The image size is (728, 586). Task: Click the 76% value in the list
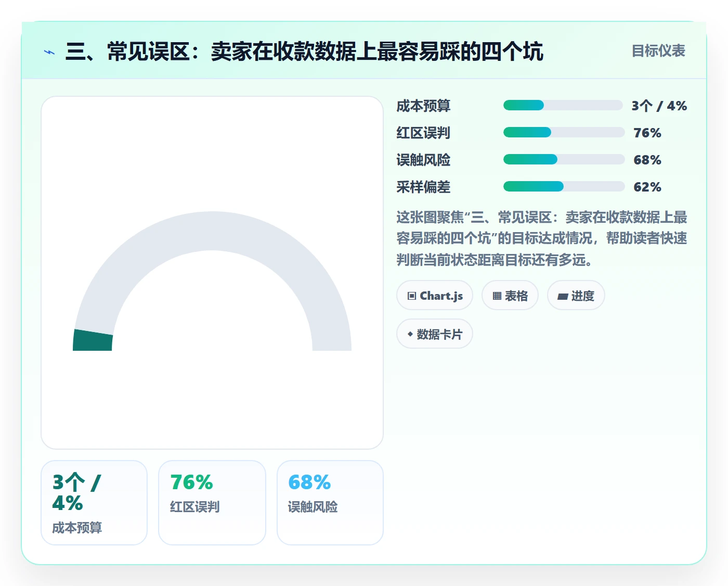point(647,133)
